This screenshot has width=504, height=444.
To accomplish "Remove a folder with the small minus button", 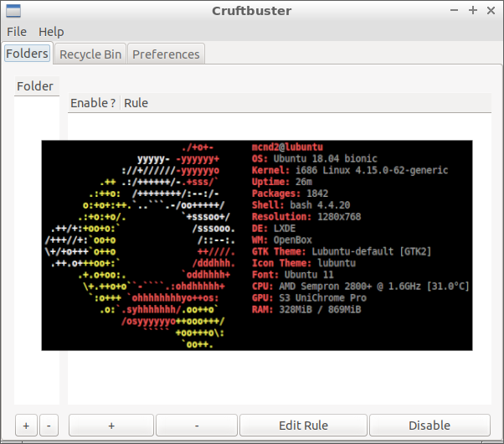I will 49,426.
